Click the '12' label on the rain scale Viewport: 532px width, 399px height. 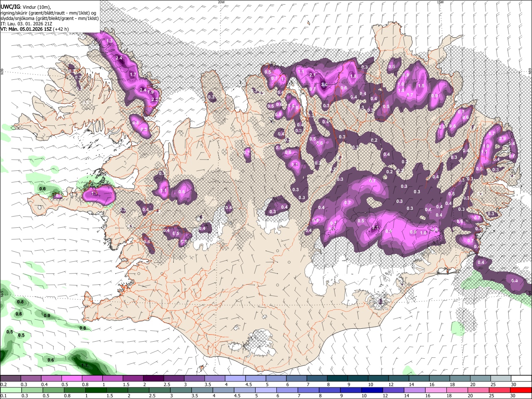coord(385,396)
